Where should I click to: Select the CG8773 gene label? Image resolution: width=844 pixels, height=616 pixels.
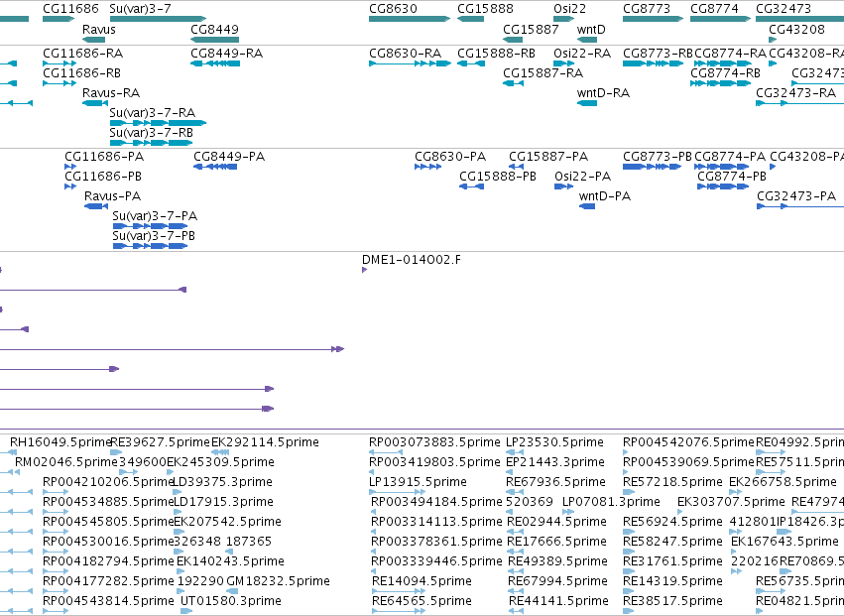(647, 9)
